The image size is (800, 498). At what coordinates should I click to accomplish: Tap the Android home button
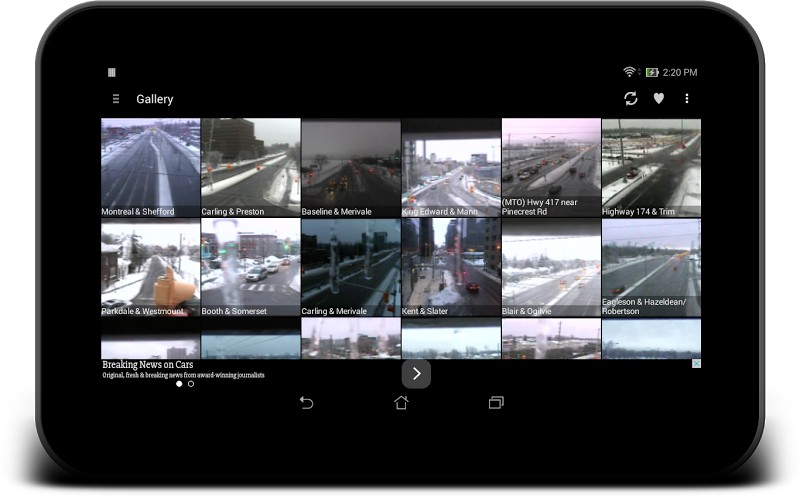pyautogui.click(x=401, y=403)
